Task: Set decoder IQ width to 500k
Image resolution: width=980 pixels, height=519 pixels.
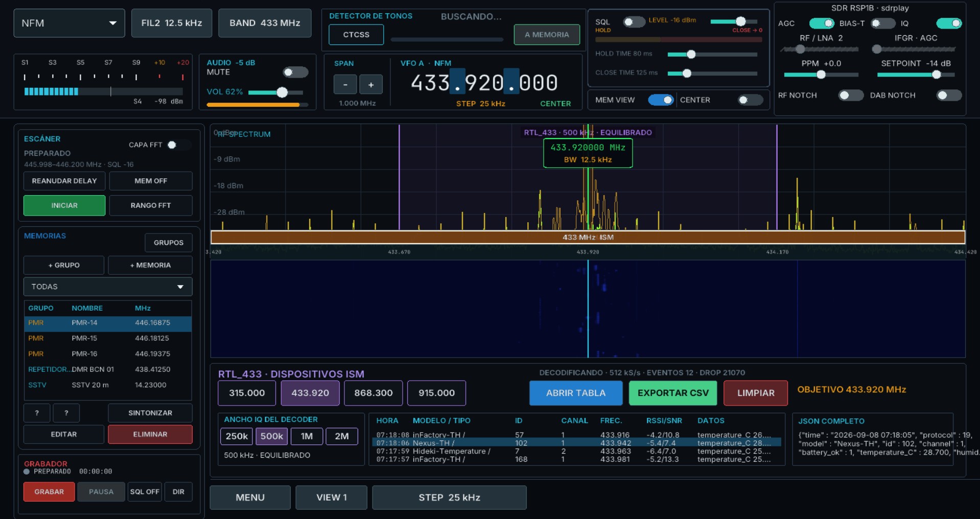Action: coord(271,436)
